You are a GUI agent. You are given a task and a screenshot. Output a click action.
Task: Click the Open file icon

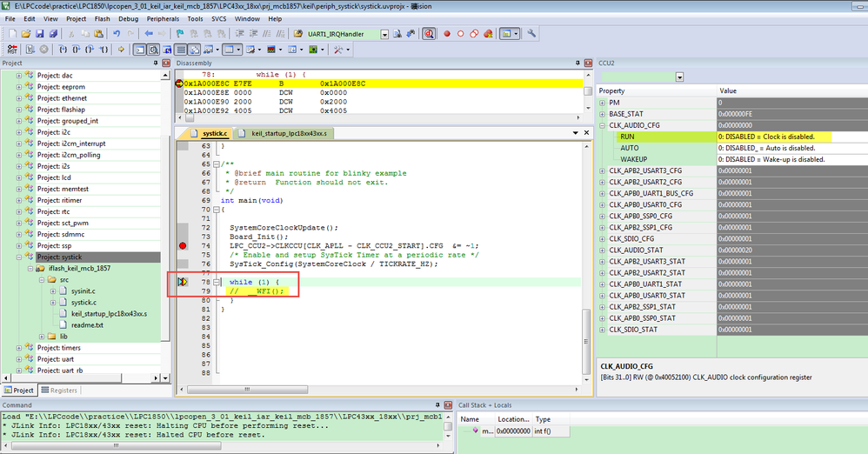26,34
